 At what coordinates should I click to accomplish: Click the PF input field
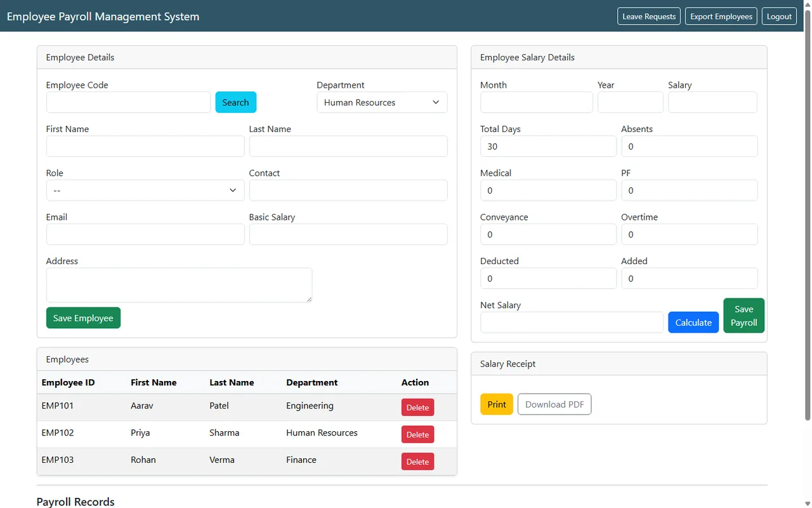tap(690, 190)
